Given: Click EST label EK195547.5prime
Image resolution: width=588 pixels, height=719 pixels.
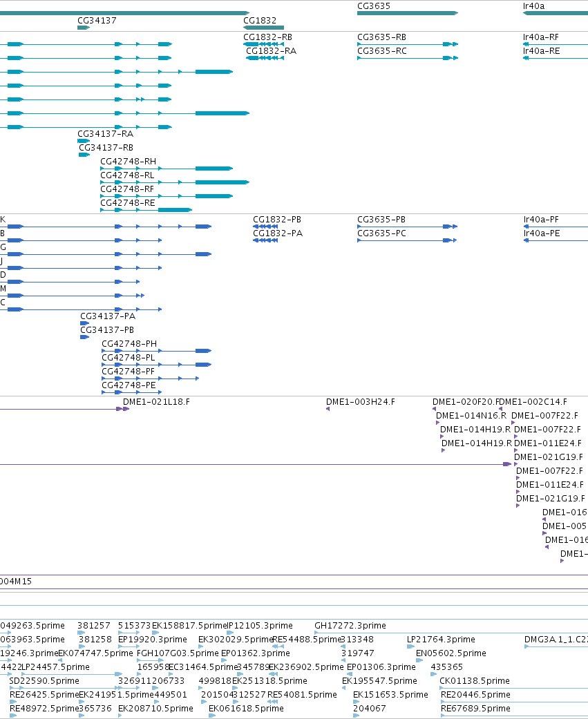Looking at the screenshot, I should [380, 681].
